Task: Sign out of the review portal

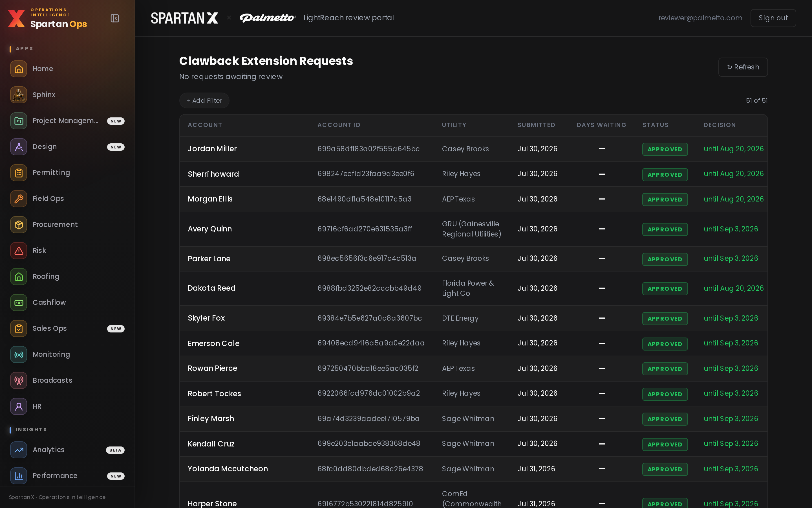Action: click(773, 18)
